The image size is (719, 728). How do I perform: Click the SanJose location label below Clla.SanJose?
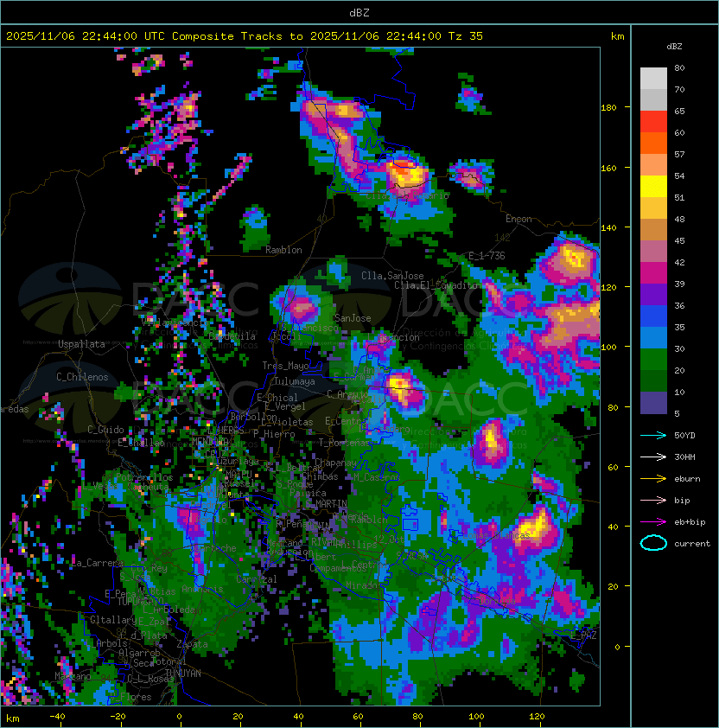[353, 318]
